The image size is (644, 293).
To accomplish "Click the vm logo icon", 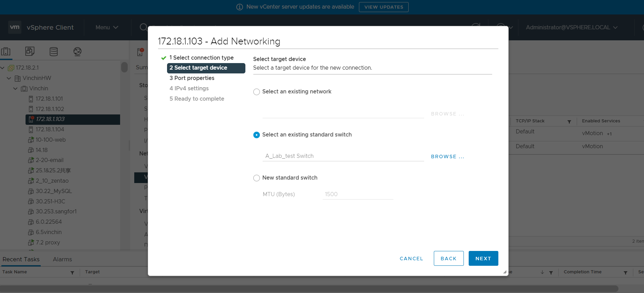I will 14,27.
